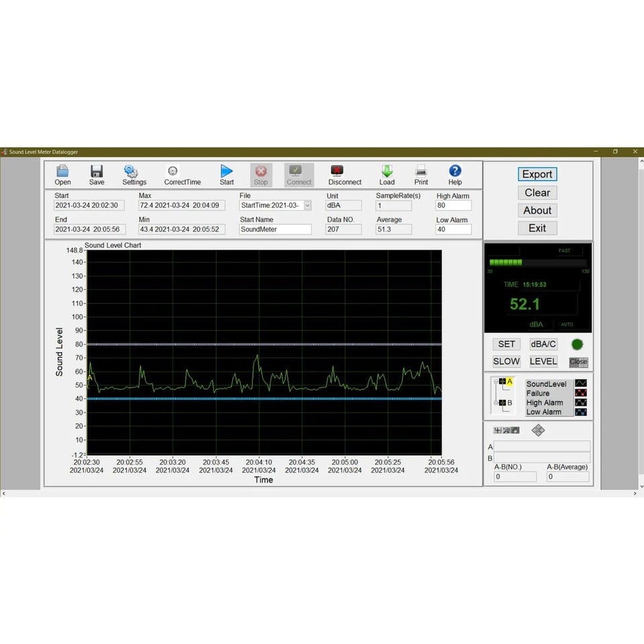The height and width of the screenshot is (644, 644).
Task: Select the Failure legend entry
Action: [537, 393]
